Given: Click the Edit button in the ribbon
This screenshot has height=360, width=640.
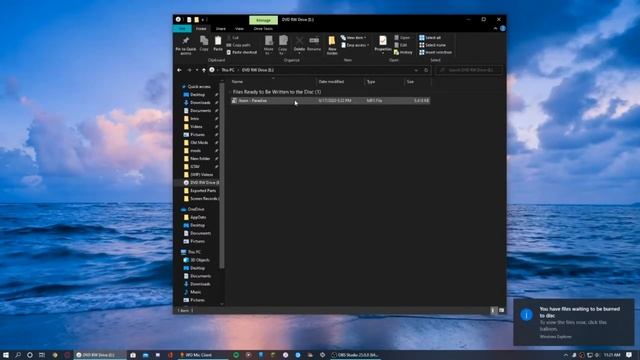Looking at the screenshot, I should [401, 45].
